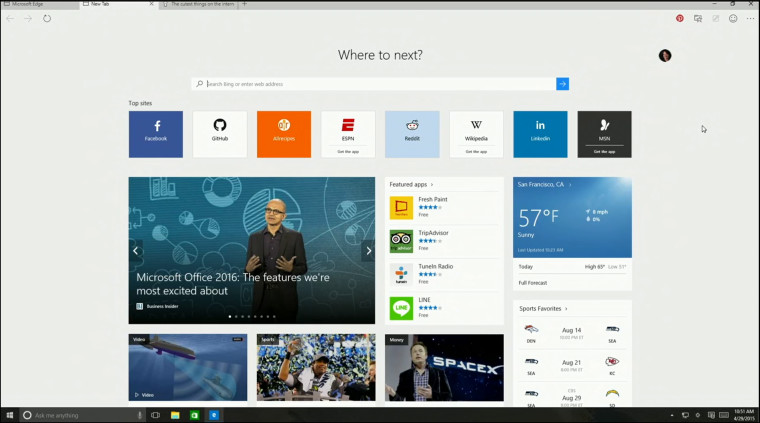Screen dimensions: 760x423
Task: Expand the Sports Favorites chevron
Action: pyautogui.click(x=566, y=309)
